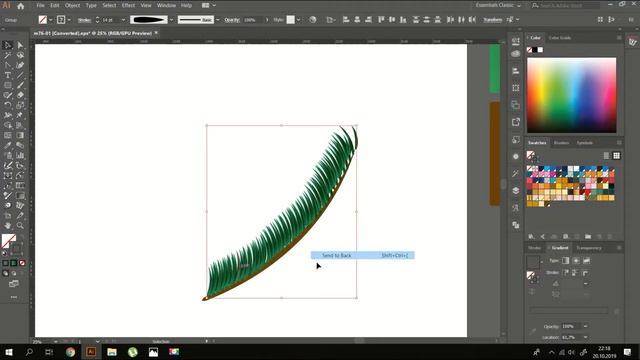Open the gradient Opacity dropdown
This screenshot has width=640, height=360.
coord(585,326)
